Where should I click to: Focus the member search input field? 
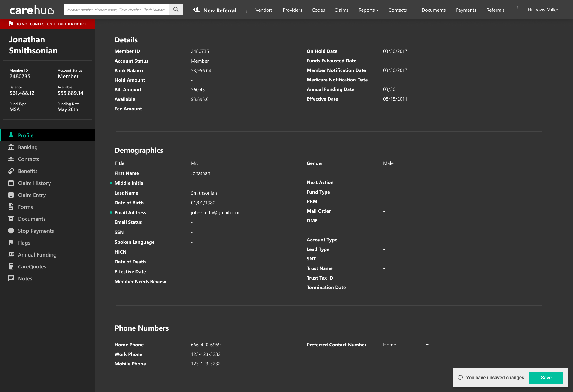pos(116,10)
